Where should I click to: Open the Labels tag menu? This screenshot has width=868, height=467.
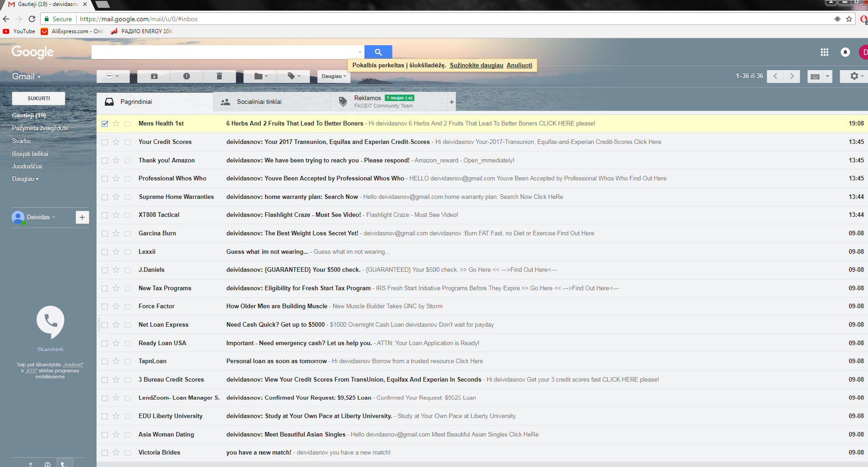tap(294, 76)
